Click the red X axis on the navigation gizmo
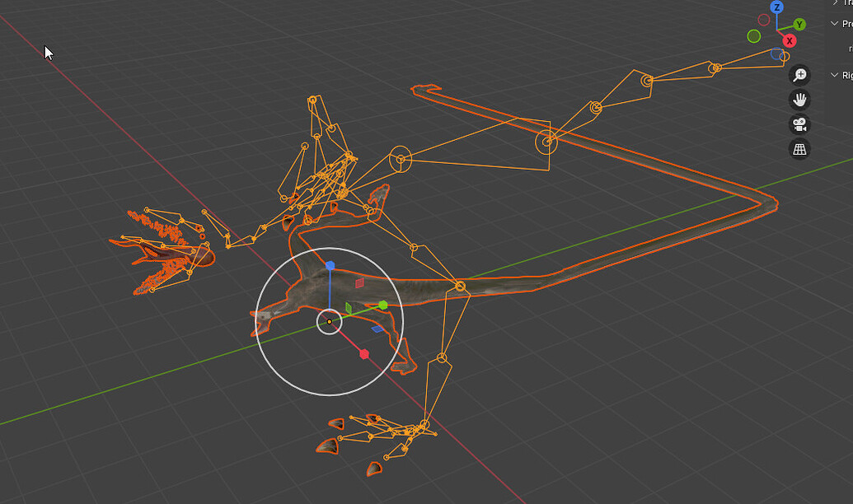Image resolution: width=853 pixels, height=504 pixels. (x=790, y=41)
